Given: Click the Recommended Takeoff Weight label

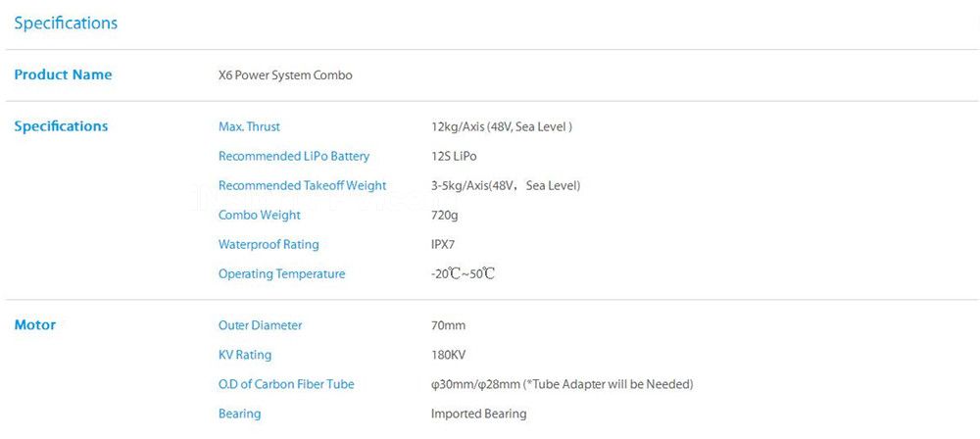Looking at the screenshot, I should [x=302, y=185].
